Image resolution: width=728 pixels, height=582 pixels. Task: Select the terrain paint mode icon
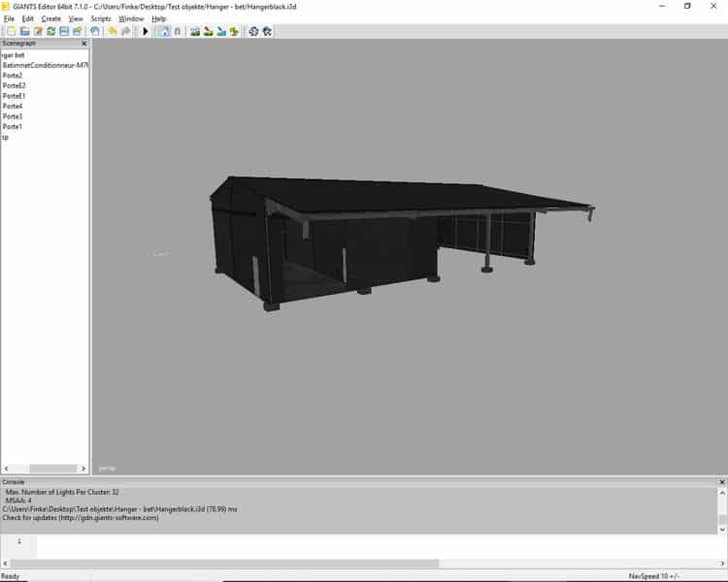pyautogui.click(x=208, y=31)
